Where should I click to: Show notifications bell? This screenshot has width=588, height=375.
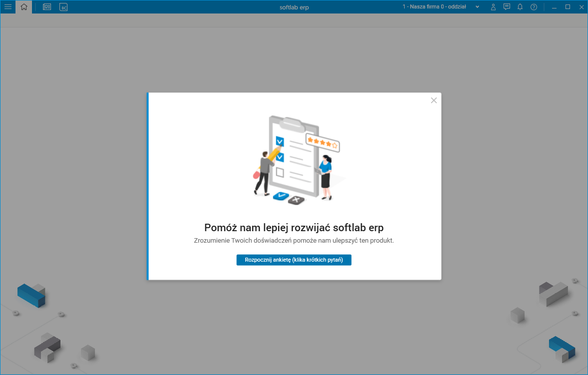(520, 7)
